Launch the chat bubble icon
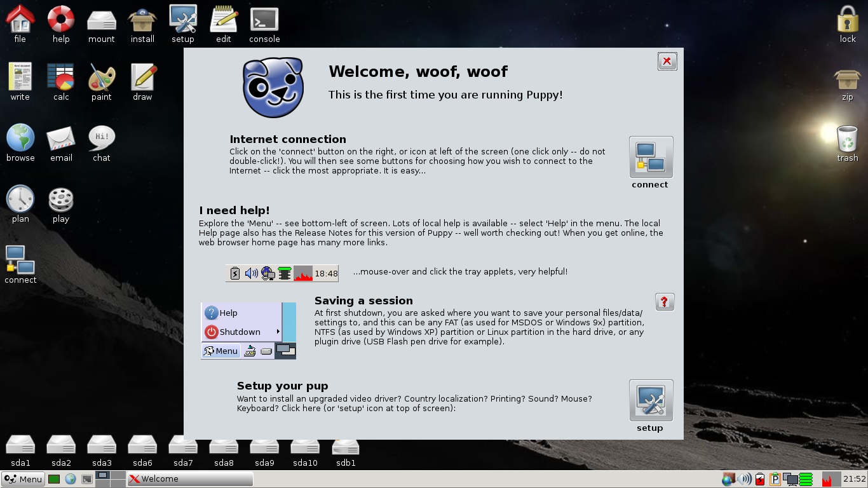 click(x=102, y=138)
